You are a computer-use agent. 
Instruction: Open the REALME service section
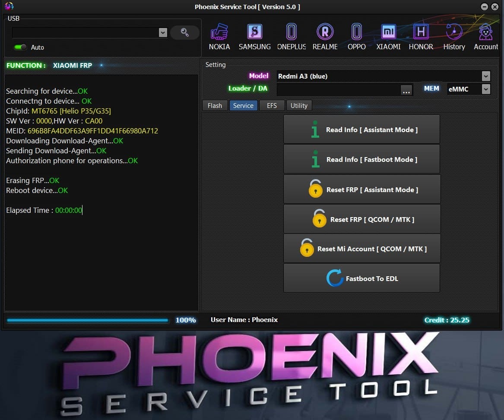(x=325, y=35)
